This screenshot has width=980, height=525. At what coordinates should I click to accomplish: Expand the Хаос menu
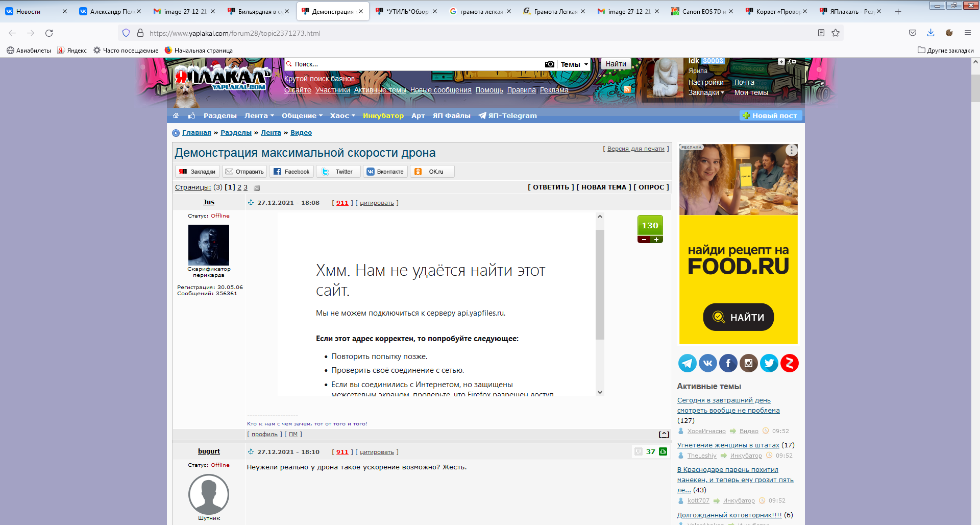tap(342, 116)
